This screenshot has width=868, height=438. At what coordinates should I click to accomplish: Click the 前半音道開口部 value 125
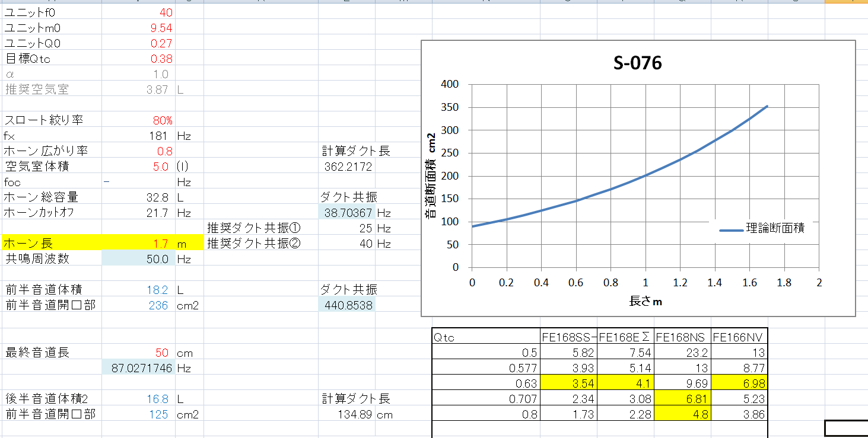138,414
